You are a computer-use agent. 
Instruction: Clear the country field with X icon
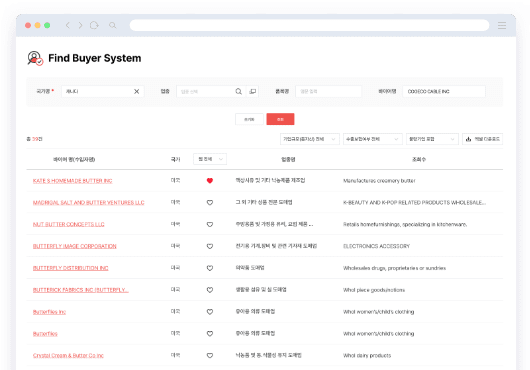click(x=137, y=92)
